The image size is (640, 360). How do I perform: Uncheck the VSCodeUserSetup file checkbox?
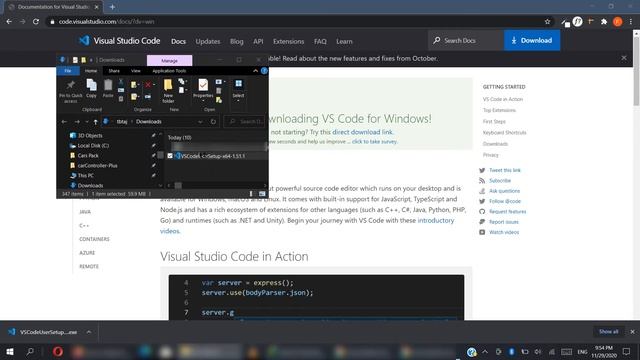170,156
